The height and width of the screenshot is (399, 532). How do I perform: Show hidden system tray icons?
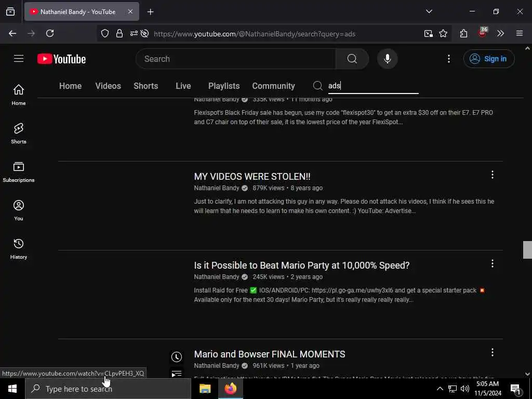click(x=440, y=389)
